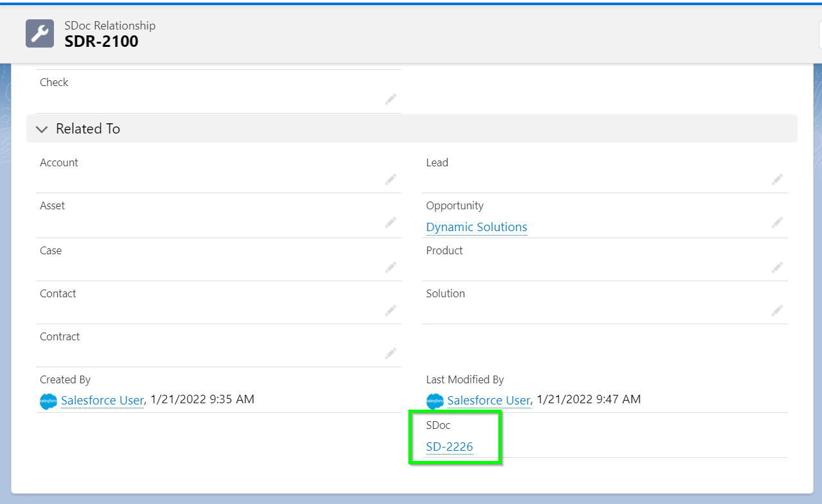Edit the Solution field pencil icon
The width and height of the screenshot is (822, 504).
777,310
